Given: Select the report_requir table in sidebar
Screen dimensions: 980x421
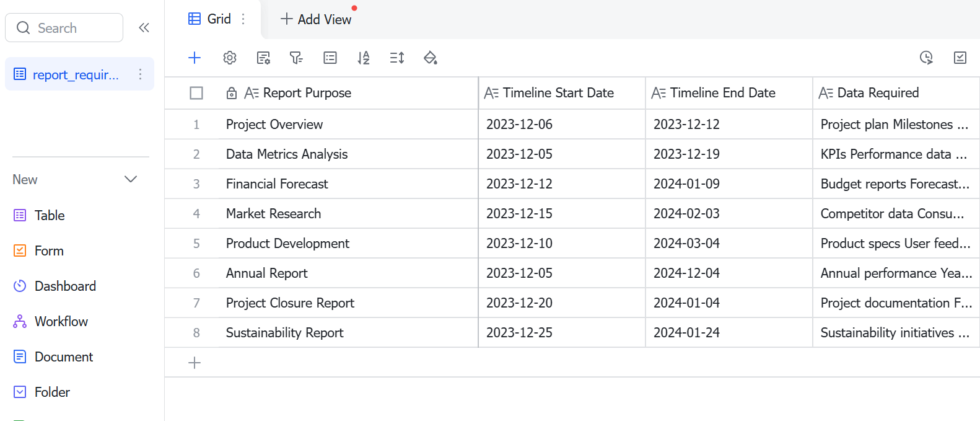Looking at the screenshot, I should tap(79, 74).
